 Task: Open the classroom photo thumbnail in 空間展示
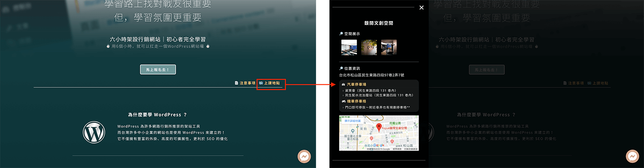point(349,48)
